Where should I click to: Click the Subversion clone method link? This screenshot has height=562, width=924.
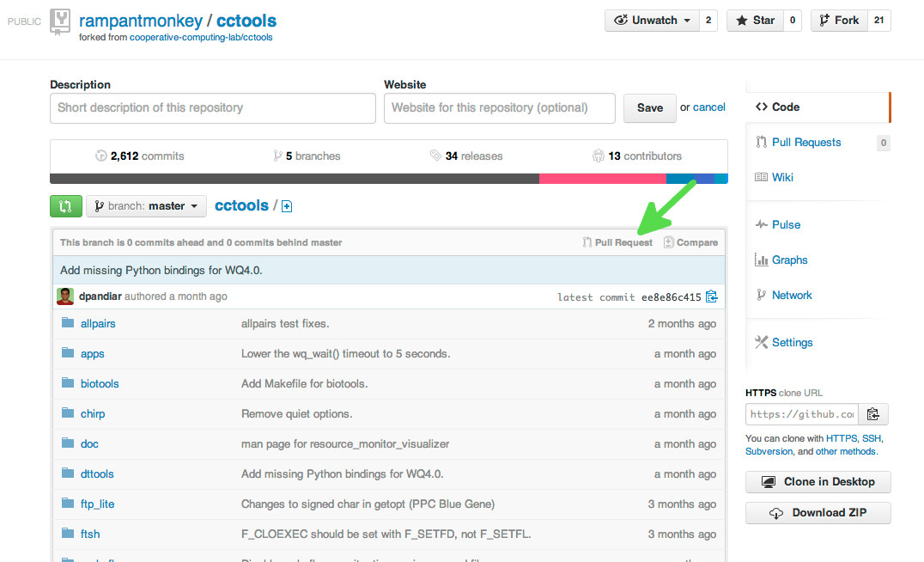pyautogui.click(x=769, y=451)
